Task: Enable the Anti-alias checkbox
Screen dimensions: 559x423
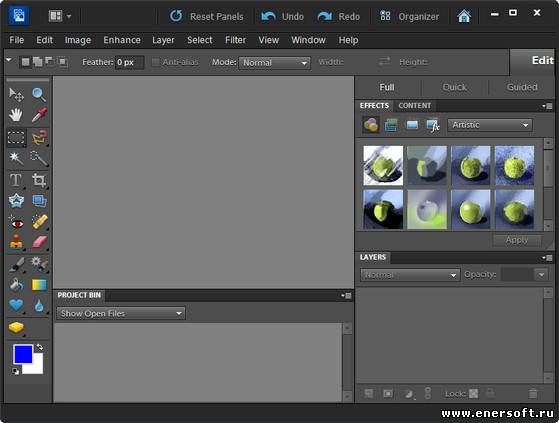Action: 155,62
